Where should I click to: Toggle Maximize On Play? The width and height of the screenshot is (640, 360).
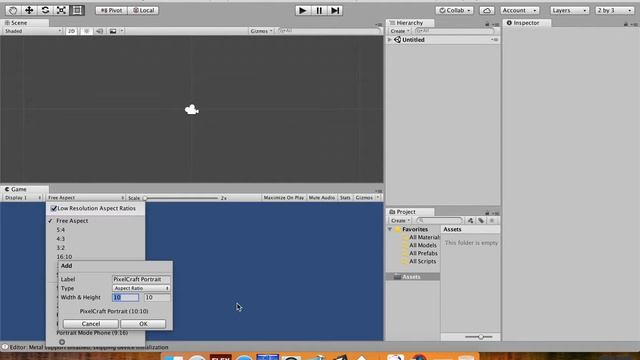click(284, 198)
